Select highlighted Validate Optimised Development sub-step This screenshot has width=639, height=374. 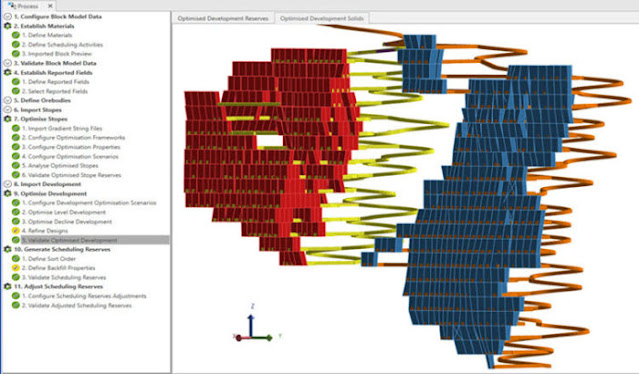click(95, 240)
